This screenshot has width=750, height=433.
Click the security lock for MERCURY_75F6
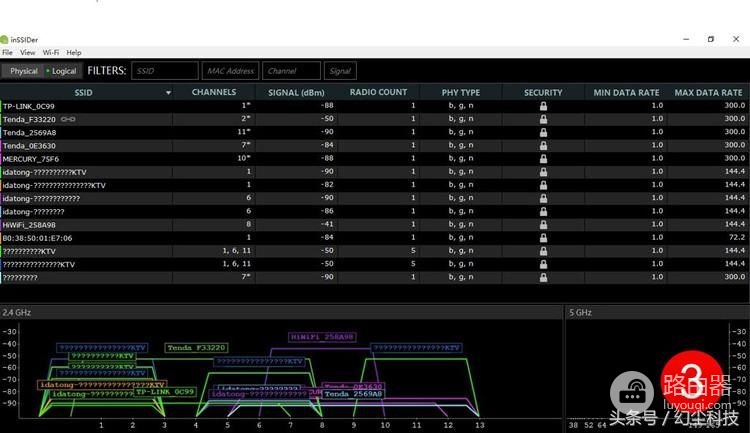pyautogui.click(x=543, y=159)
